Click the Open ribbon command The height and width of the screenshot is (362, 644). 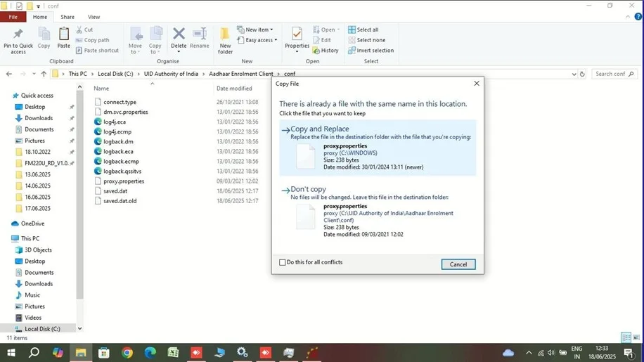point(326,30)
